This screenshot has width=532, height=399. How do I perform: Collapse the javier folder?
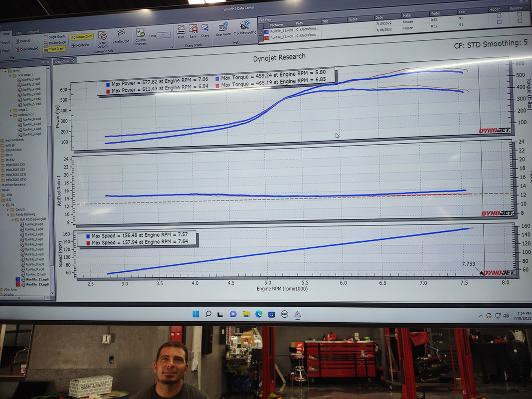(5, 71)
